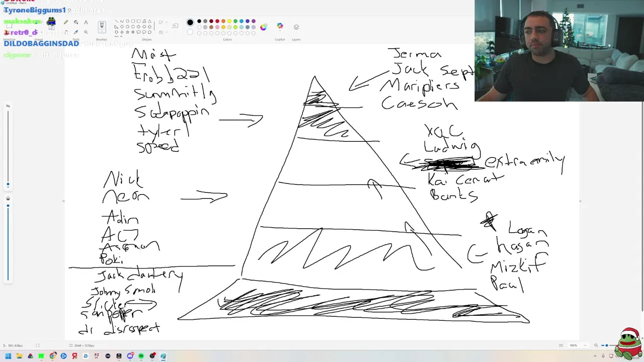Select the Fill bucket tool
Viewport: 644px width, 362px height.
pos(76,22)
